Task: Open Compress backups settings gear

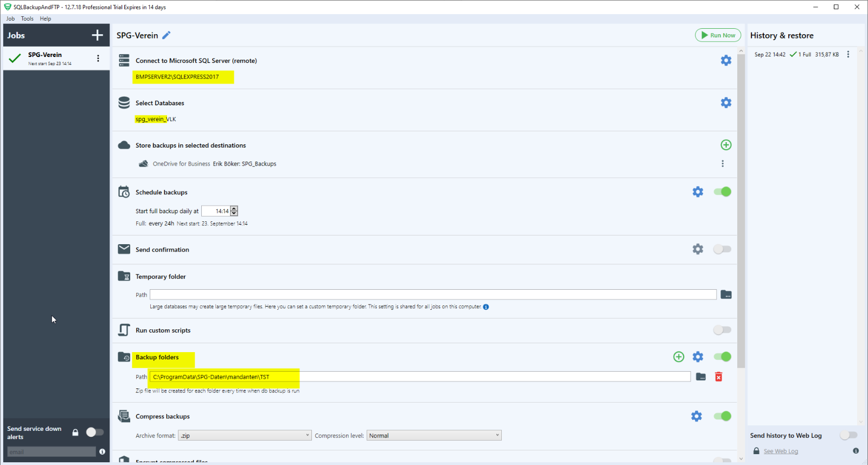Action: pyautogui.click(x=697, y=416)
